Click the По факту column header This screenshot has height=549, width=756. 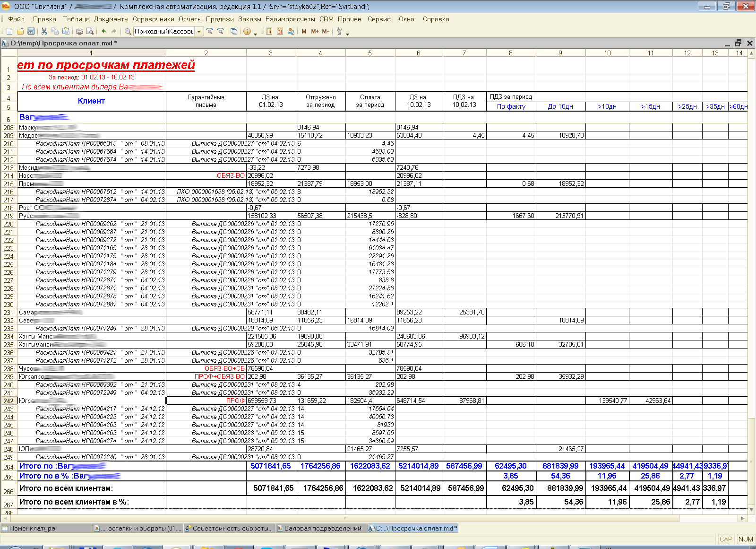pos(511,106)
